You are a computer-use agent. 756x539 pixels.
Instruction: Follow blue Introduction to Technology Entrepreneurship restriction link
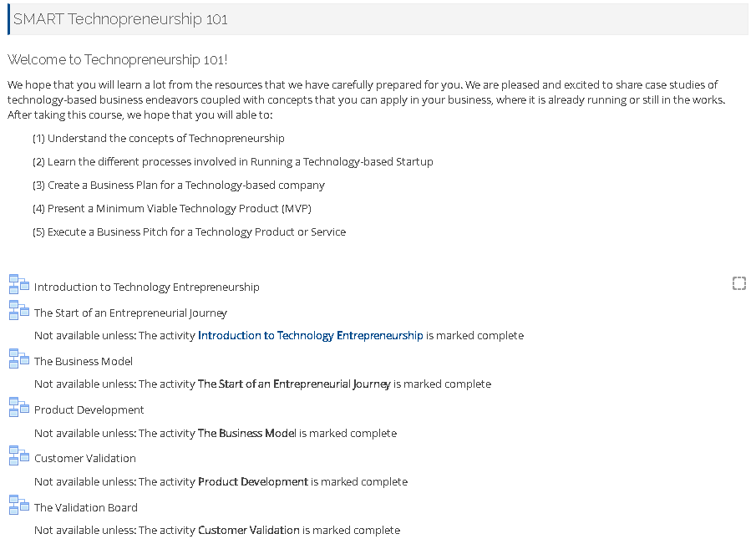[311, 335]
